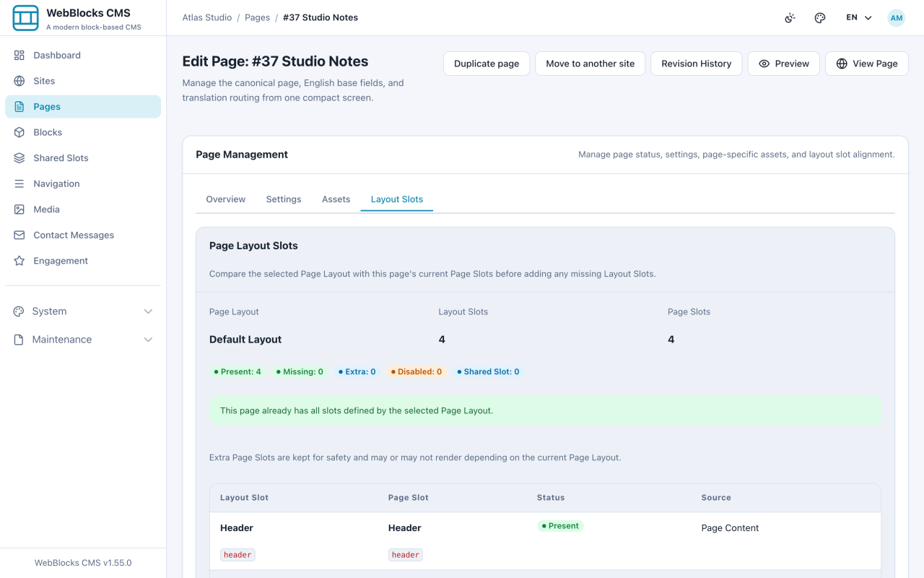Switch to the Overview tab

coord(226,199)
